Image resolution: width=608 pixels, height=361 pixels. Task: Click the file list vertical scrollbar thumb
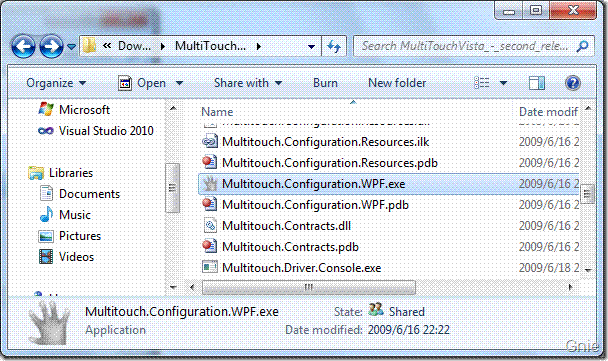[587, 193]
